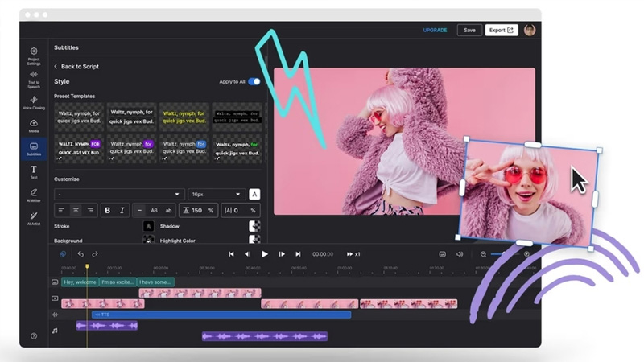The width and height of the screenshot is (644, 362).
Task: Select 'Hey, welcome' subtitle clip
Action: point(80,282)
